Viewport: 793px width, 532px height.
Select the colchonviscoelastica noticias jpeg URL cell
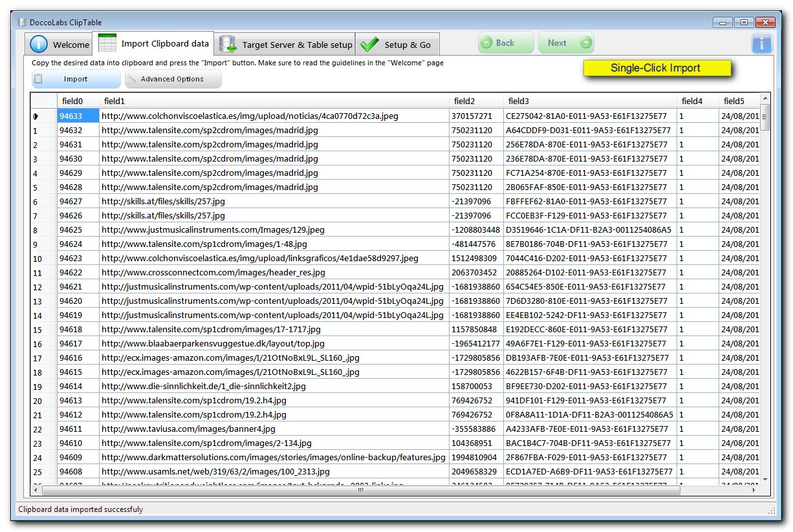274,116
